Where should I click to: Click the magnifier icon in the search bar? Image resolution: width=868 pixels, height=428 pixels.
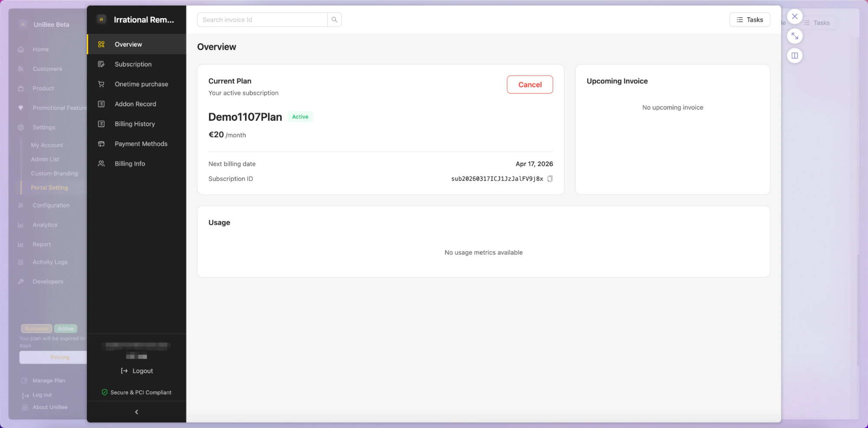click(334, 20)
